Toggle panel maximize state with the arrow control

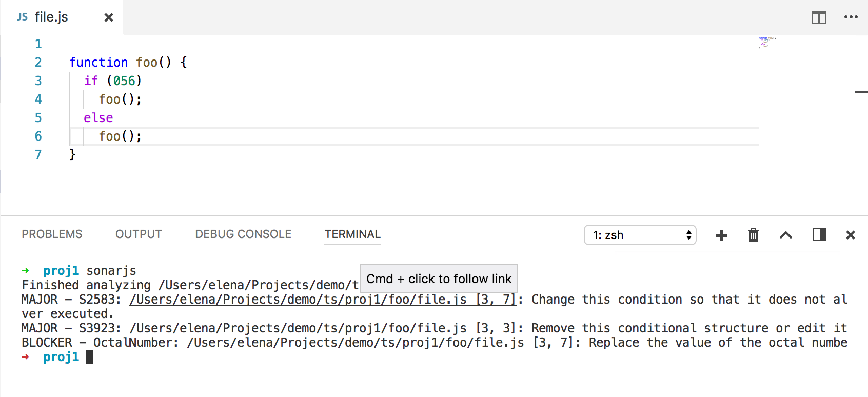coord(785,235)
